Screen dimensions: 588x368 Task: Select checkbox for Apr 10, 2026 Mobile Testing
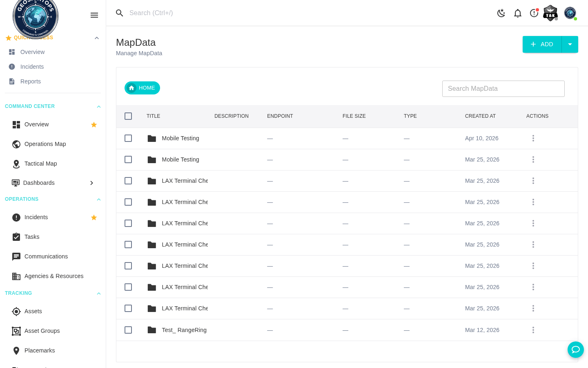point(128,138)
